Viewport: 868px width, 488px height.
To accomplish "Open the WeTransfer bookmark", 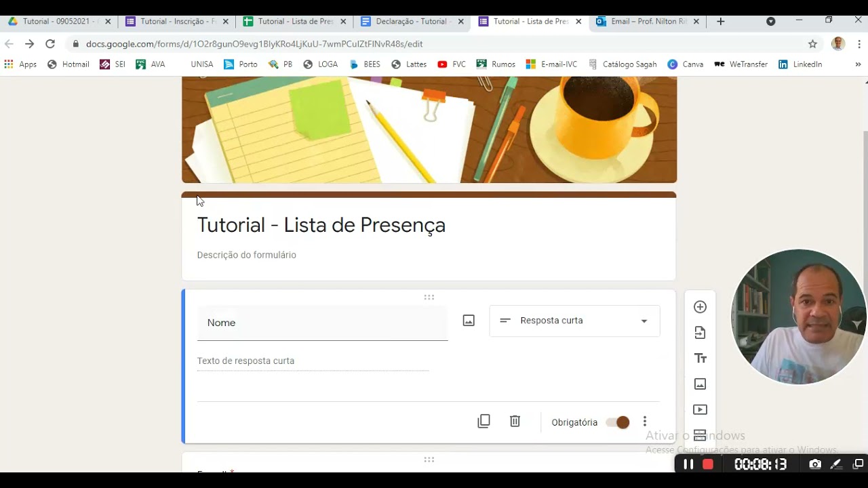I will click(741, 64).
